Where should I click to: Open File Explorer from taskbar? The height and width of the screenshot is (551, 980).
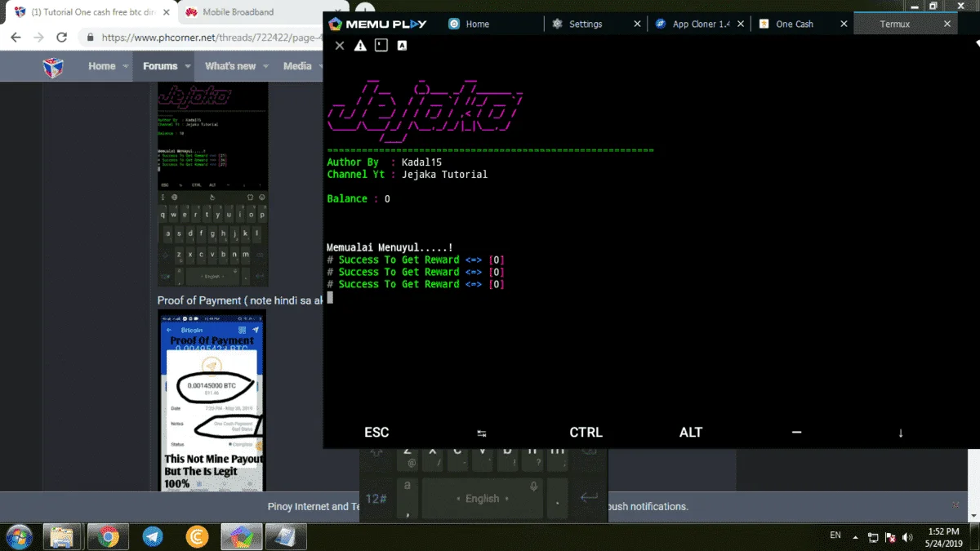click(x=62, y=537)
